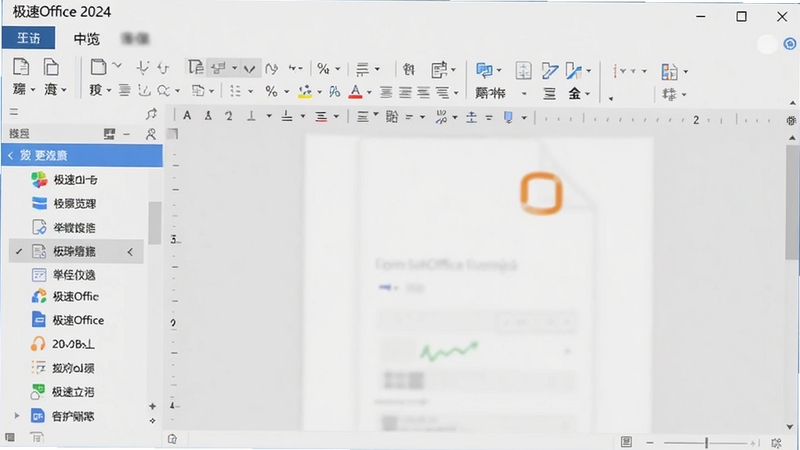Screen dimensions: 800x450
Task: Collapse the ribbon with the small up arrow
Action: pyautogui.click(x=792, y=104)
